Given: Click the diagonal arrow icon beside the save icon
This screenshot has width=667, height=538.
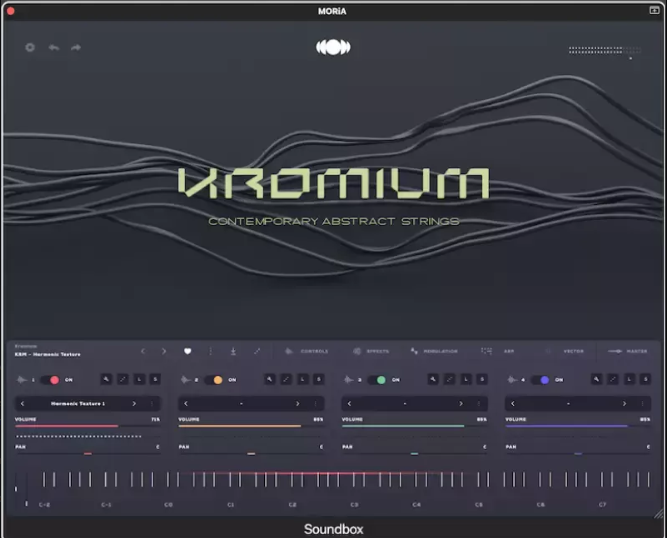Looking at the screenshot, I should point(257,351).
